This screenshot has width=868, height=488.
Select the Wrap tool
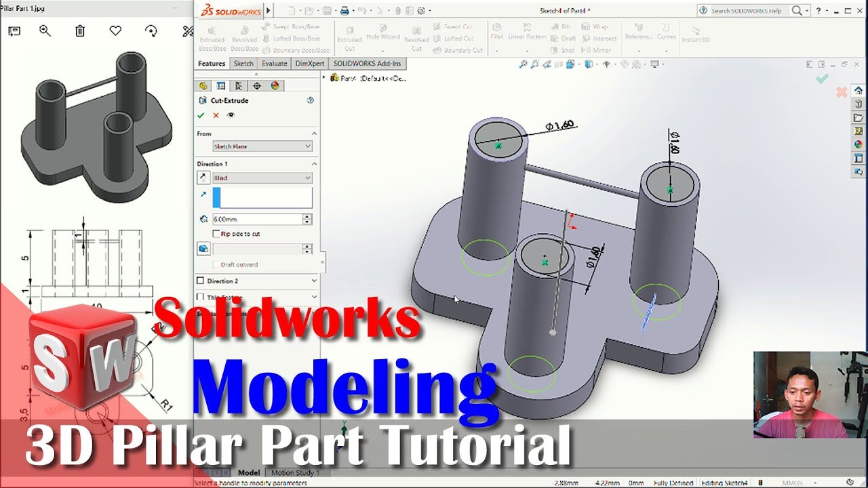click(595, 27)
